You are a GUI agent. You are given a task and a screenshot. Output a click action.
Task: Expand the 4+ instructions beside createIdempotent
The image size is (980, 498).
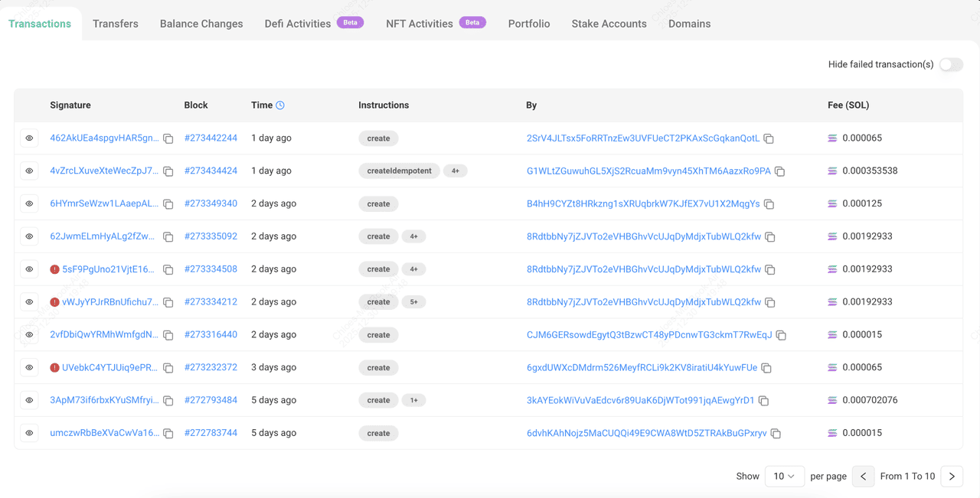pos(455,171)
